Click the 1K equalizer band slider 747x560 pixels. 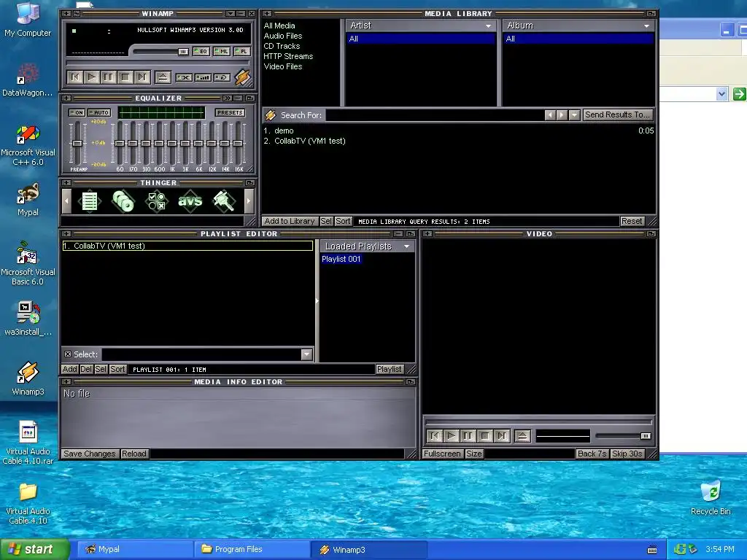(172, 143)
